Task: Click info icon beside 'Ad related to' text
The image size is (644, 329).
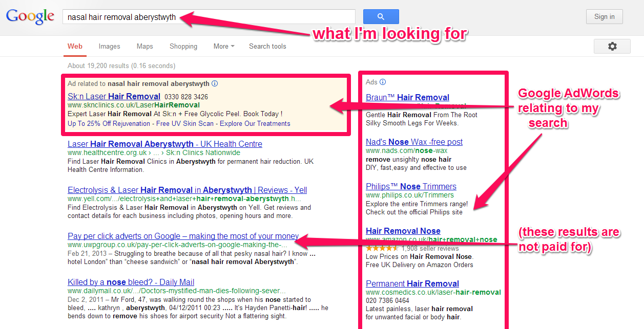Action: (215, 83)
